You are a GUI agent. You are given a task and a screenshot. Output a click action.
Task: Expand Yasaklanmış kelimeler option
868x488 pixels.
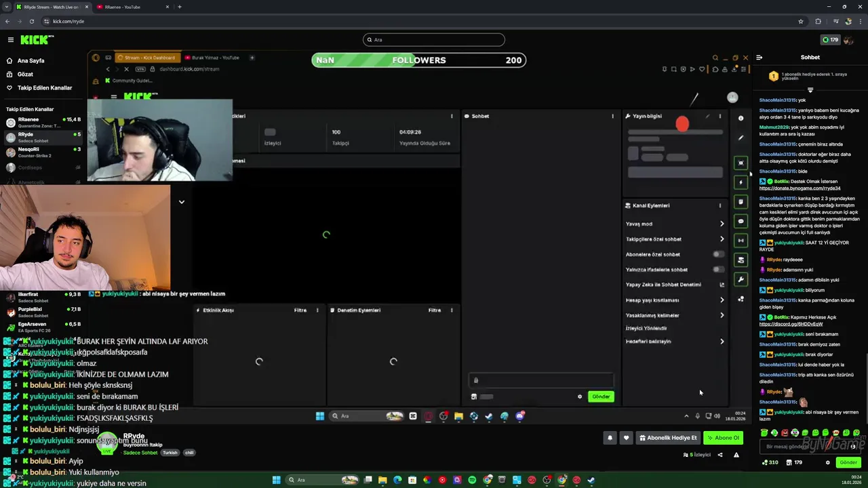pyautogui.click(x=675, y=315)
